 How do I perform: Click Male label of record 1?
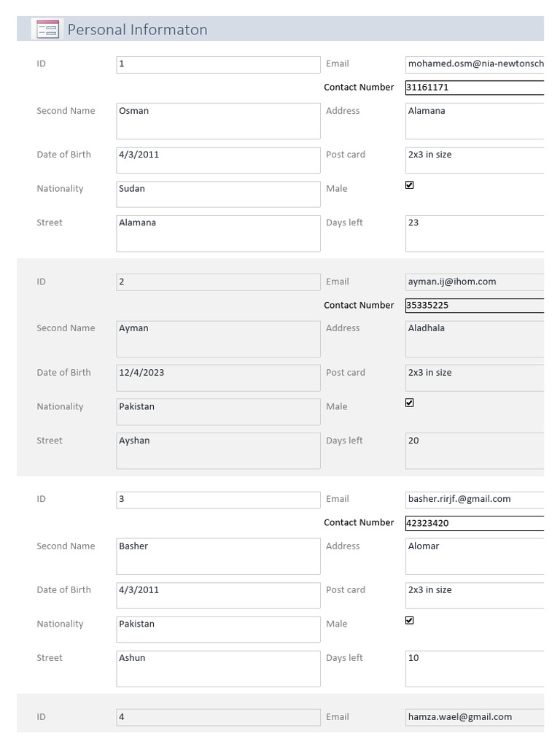click(x=337, y=189)
